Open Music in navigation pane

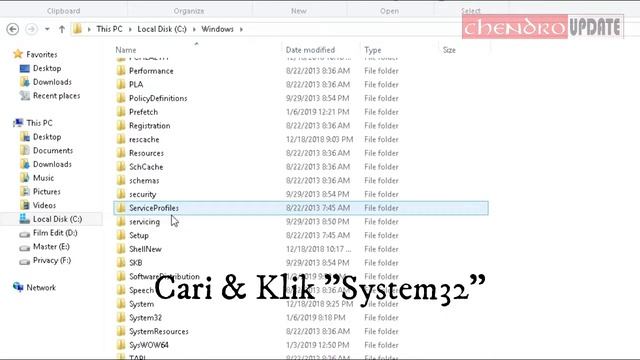coord(43,178)
